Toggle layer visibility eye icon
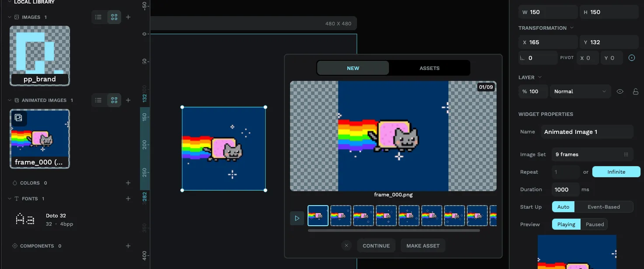Screen dimensions: 644x269 (620, 91)
